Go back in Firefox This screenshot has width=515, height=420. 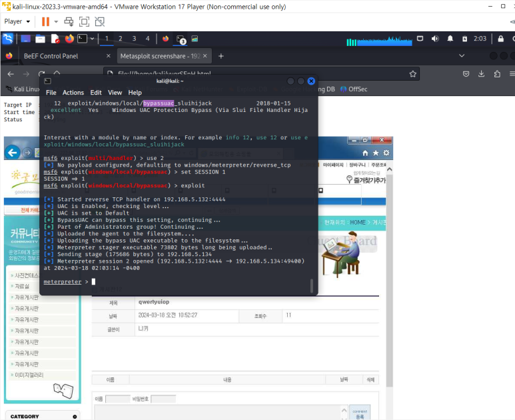pyautogui.click(x=11, y=74)
